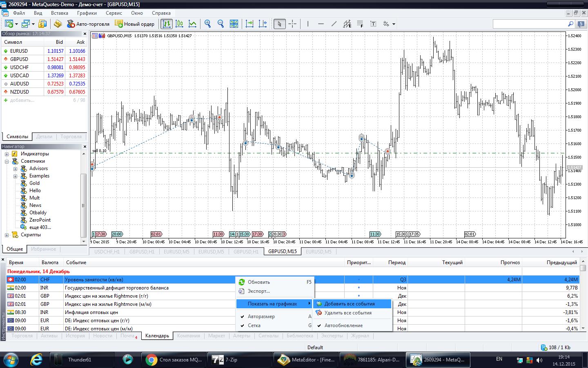The height and width of the screenshot is (368, 588).
Task: Toggle the Сетка grid option
Action: click(254, 325)
